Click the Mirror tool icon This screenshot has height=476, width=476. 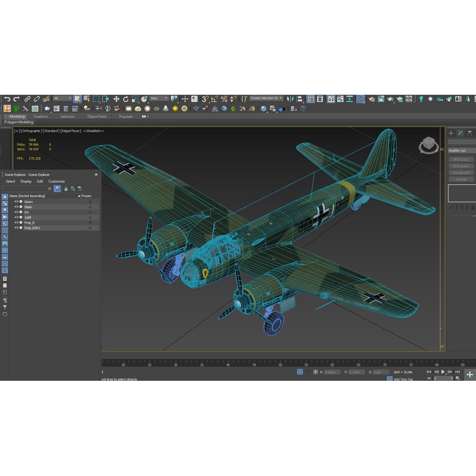pyautogui.click(x=290, y=99)
